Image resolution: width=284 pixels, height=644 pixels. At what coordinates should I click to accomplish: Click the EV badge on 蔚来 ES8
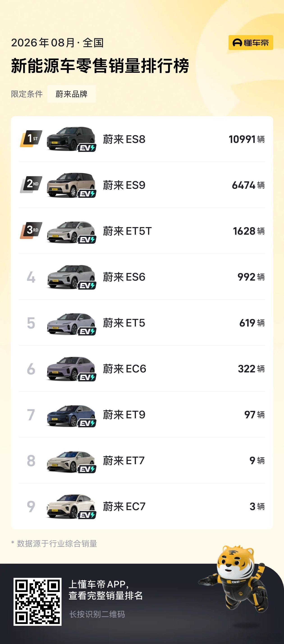pos(87,148)
